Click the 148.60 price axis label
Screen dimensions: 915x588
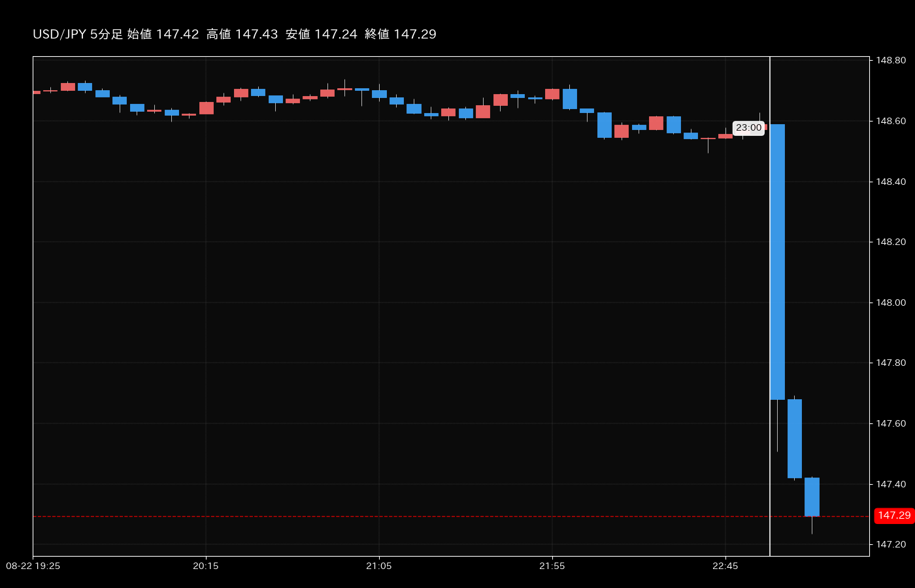tap(891, 121)
